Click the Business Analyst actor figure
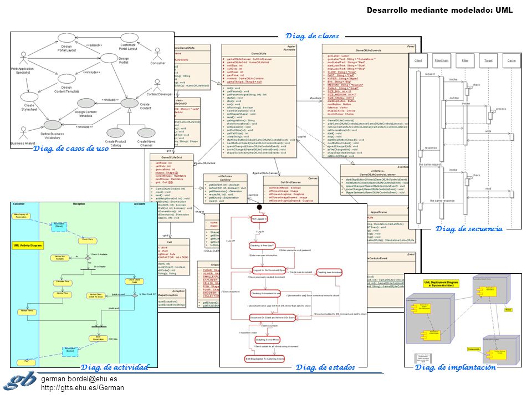 (x=23, y=133)
